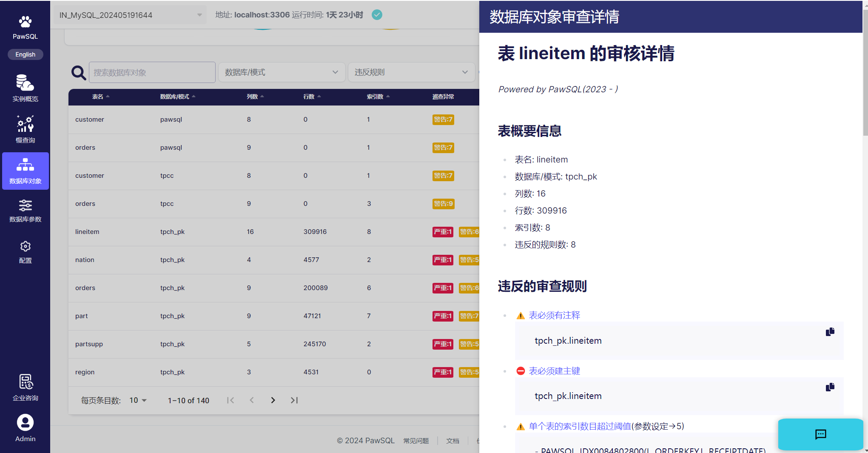The image size is (868, 453).
Task: Switch language to English
Action: (x=25, y=54)
